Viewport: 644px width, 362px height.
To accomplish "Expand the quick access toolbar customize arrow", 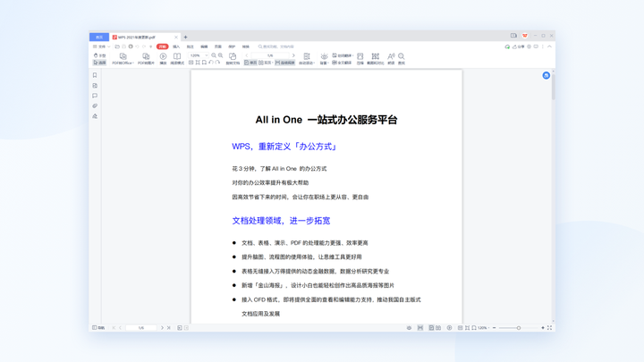I will (x=151, y=46).
